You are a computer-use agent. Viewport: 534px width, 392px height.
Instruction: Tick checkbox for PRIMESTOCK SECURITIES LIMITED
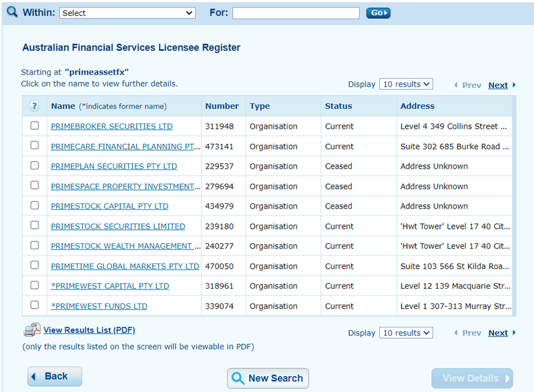point(35,225)
